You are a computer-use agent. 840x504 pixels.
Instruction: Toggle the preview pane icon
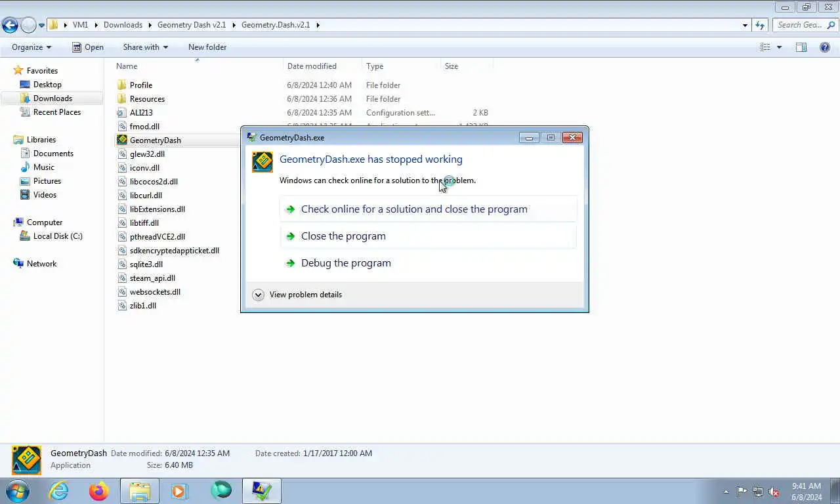(801, 47)
